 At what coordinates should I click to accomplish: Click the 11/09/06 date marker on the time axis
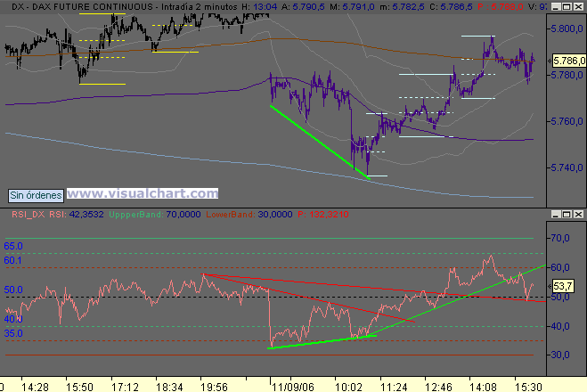pos(293,387)
